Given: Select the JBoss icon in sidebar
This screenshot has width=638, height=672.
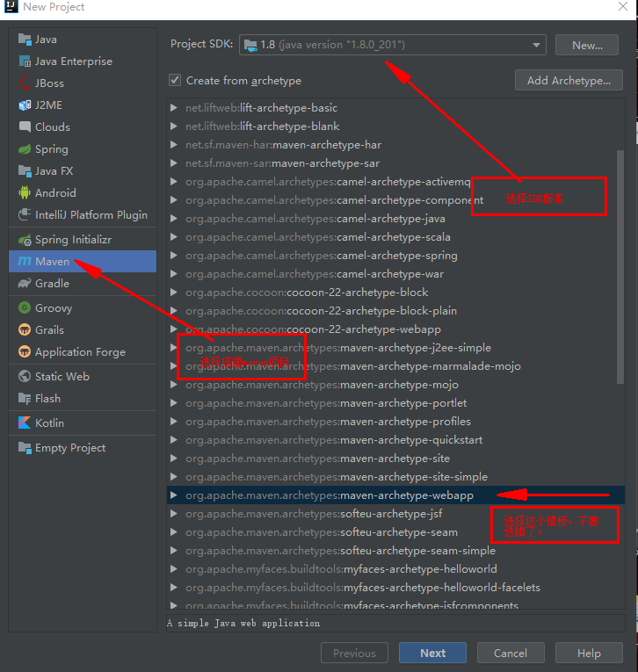Looking at the screenshot, I should pyautogui.click(x=25, y=83).
